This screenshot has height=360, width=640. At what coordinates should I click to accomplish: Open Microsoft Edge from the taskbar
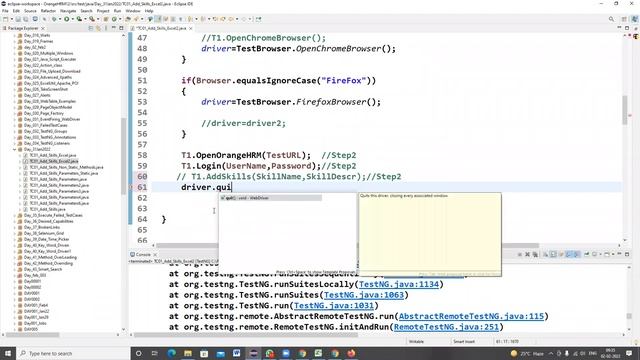(x=171, y=353)
